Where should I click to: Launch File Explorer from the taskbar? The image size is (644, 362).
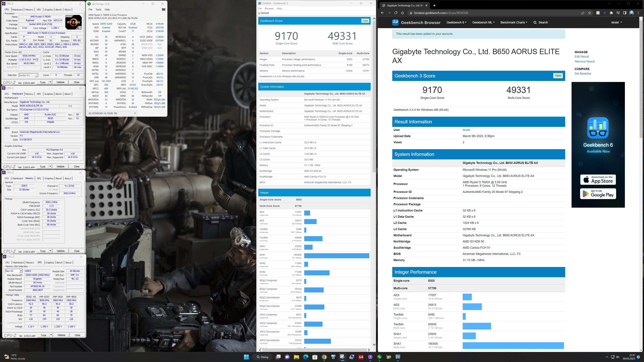click(296, 357)
